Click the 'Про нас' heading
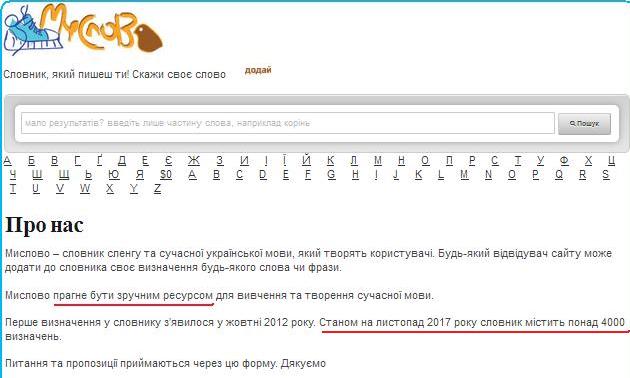The height and width of the screenshot is (378, 630). pos(44,225)
